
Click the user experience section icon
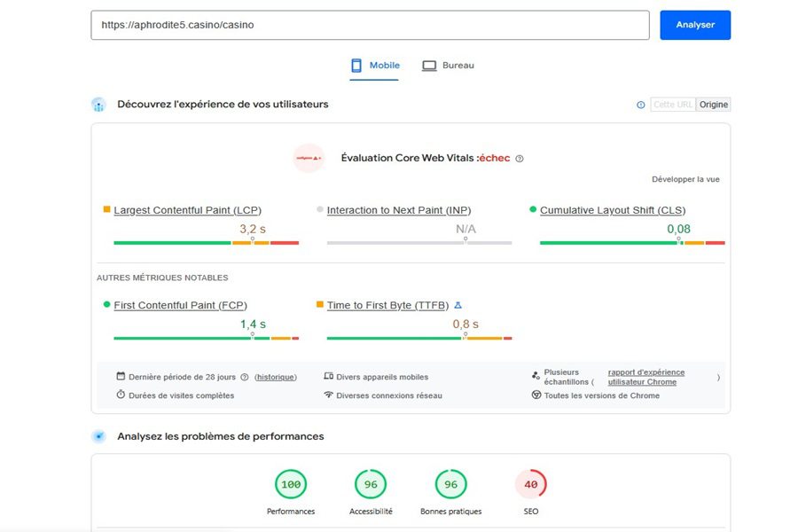98,105
